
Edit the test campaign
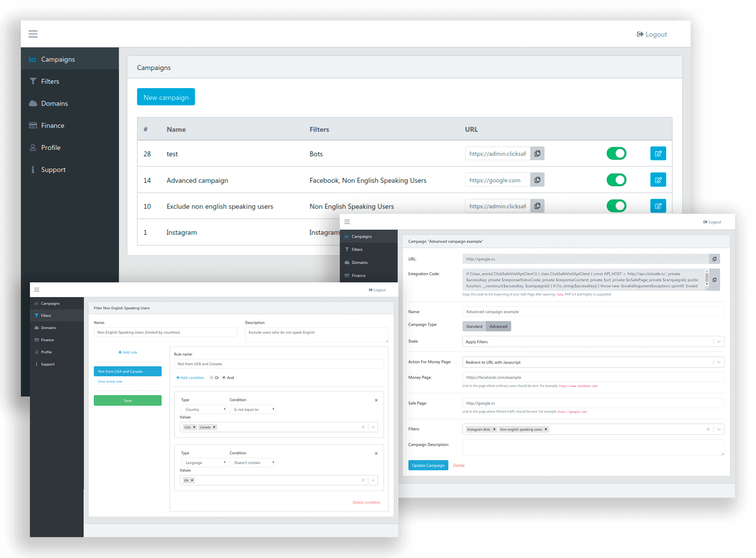(658, 154)
